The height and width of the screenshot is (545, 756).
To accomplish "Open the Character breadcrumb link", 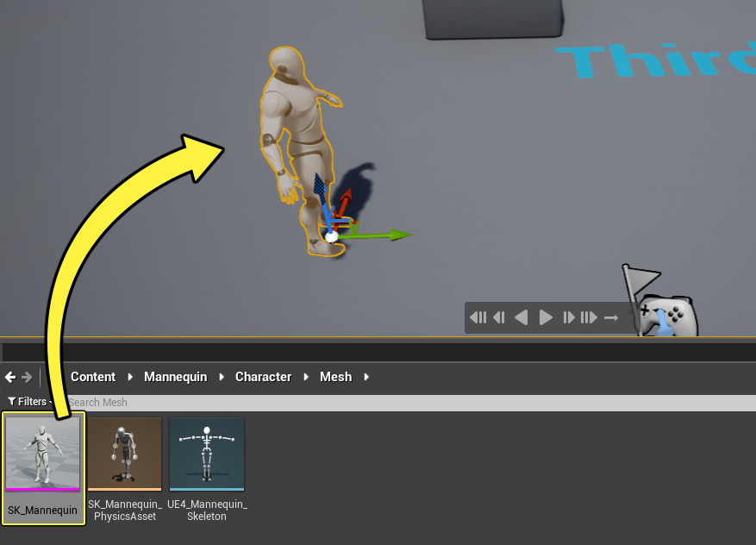I will (x=263, y=377).
